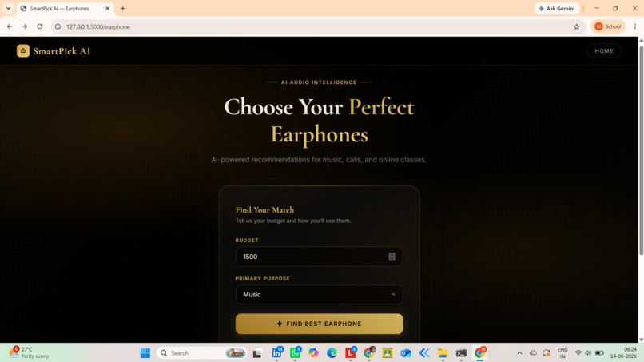
Task: Click the Ask Gemini button
Action: coord(557,8)
